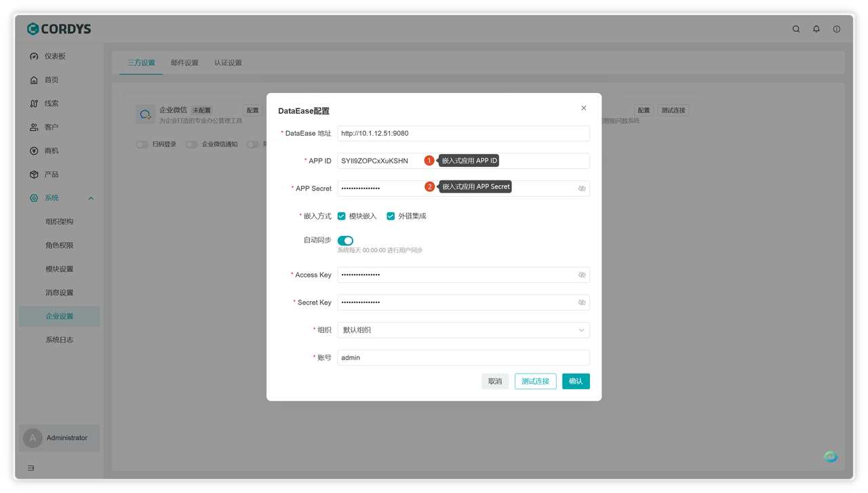This screenshot has width=868, height=493.
Task: Select 企业设置 menu item
Action: point(60,316)
